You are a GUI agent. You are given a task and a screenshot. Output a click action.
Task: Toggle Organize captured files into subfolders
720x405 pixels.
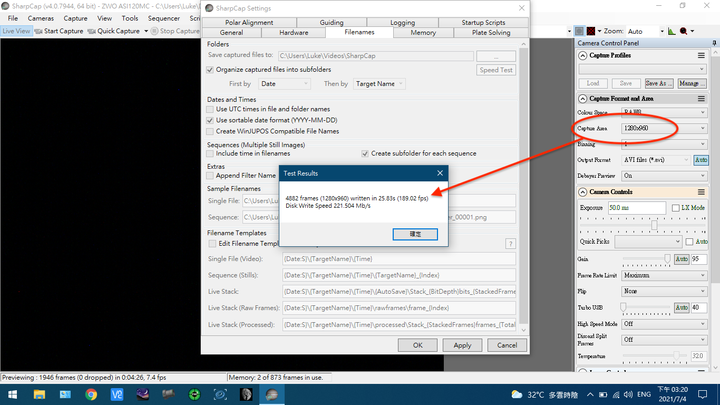pos(210,70)
